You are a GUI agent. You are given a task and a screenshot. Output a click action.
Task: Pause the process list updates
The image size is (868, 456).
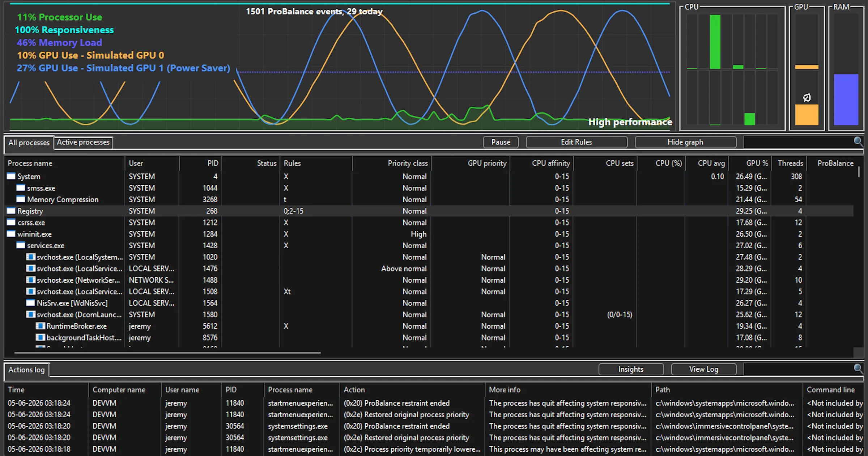(501, 142)
